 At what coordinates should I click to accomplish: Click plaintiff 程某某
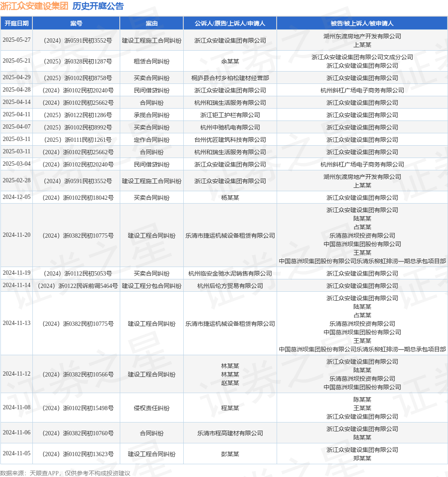230,408
